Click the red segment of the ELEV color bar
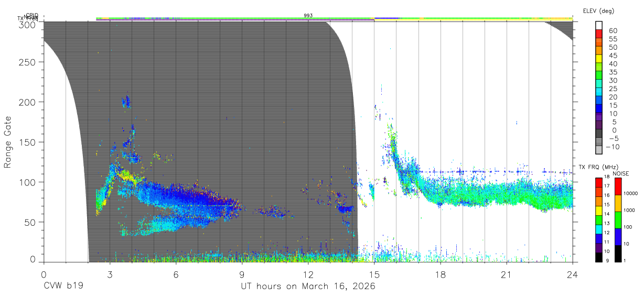644x297 pixels. 599,35
